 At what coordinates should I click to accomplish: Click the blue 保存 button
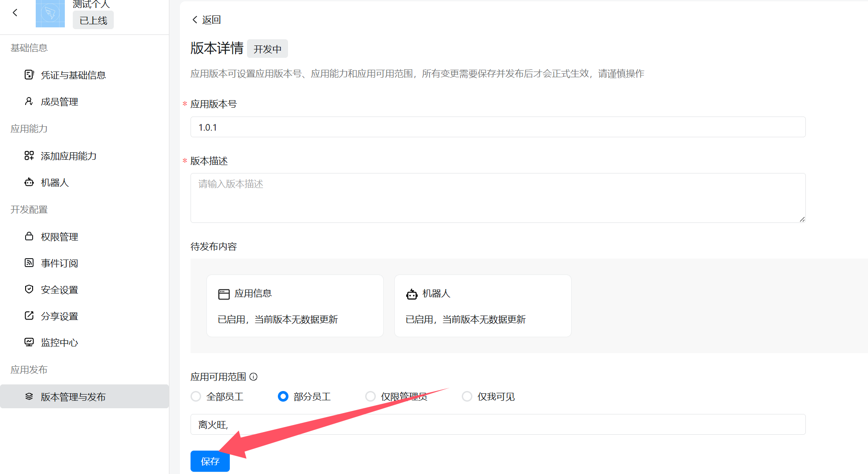click(210, 461)
